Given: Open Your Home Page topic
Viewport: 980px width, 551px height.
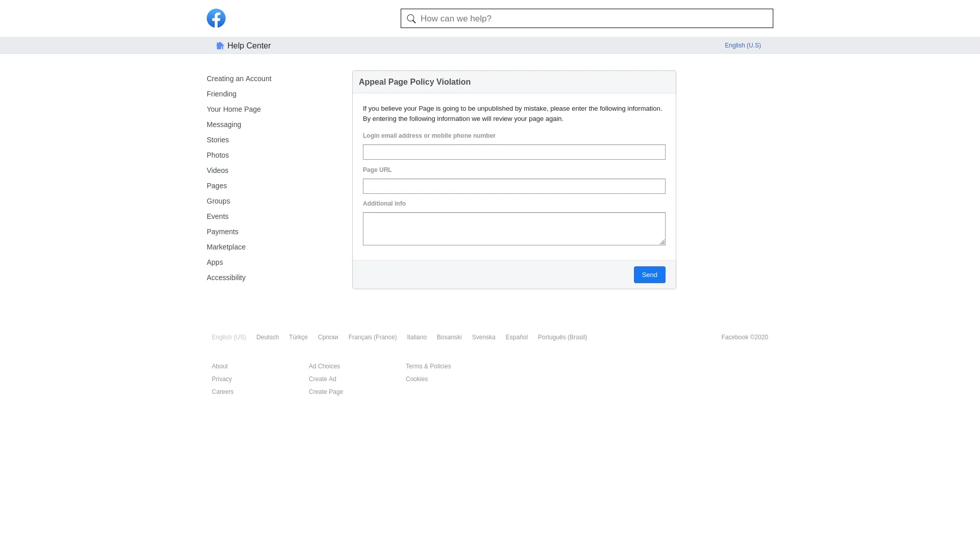Looking at the screenshot, I should point(234,109).
